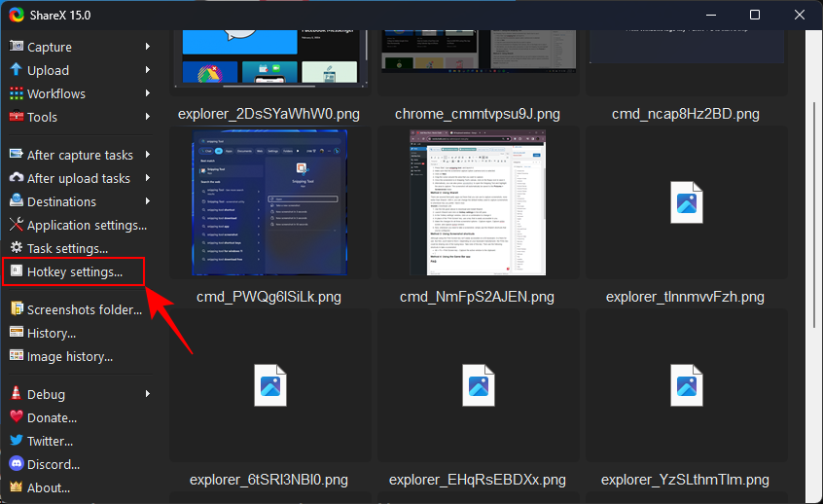Open the Screenshots folder link
This screenshot has height=504, width=823.
[85, 309]
